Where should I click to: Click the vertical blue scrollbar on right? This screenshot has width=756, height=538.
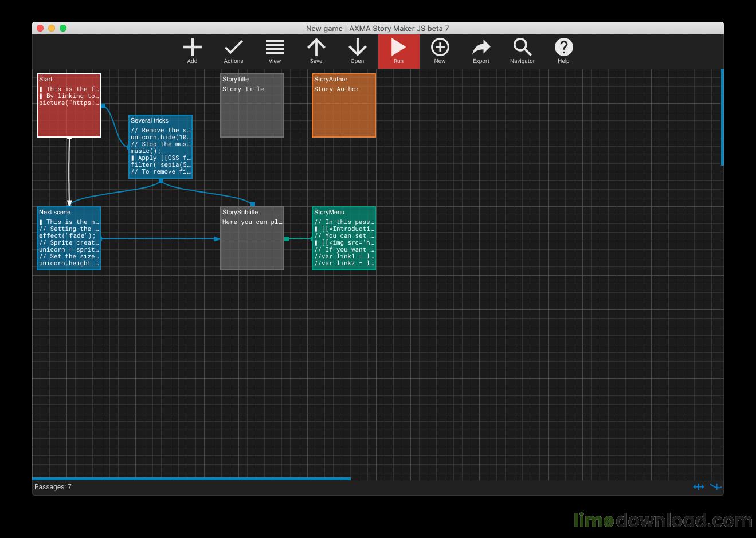tap(722, 117)
